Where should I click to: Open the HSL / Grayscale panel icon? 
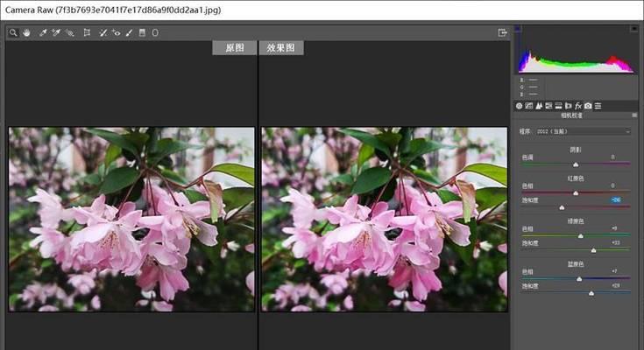tap(548, 106)
